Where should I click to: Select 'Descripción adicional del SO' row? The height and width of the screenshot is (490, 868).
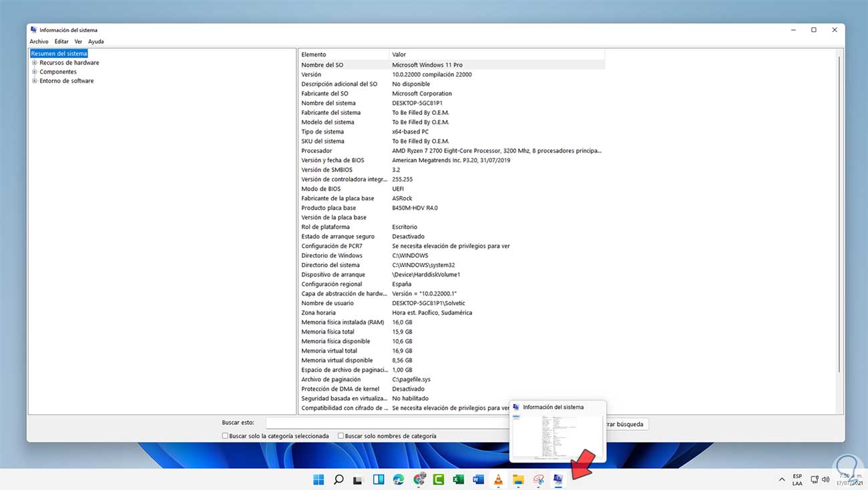click(451, 84)
